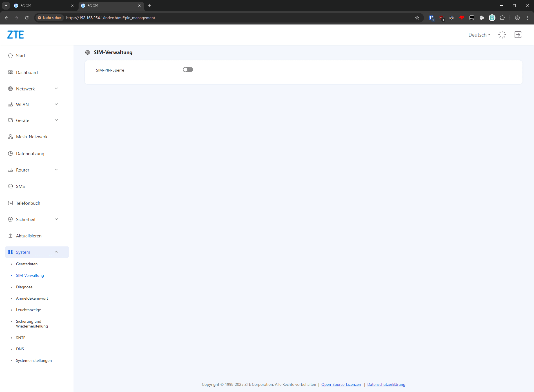Expand the Netzwerk menu
Viewport: 534px width, 392px height.
(33, 89)
